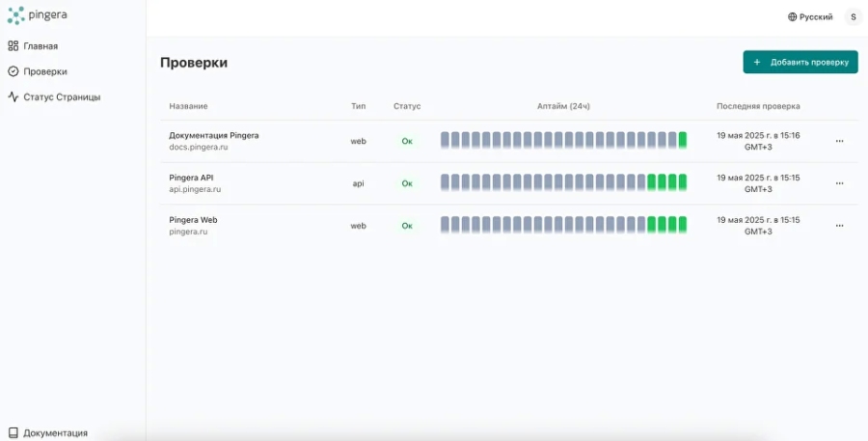Click the Тип column header
868x441 pixels.
click(358, 106)
